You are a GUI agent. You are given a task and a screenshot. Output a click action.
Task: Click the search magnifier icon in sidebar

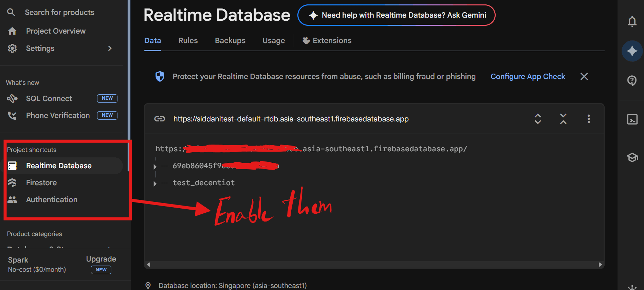pos(11,13)
